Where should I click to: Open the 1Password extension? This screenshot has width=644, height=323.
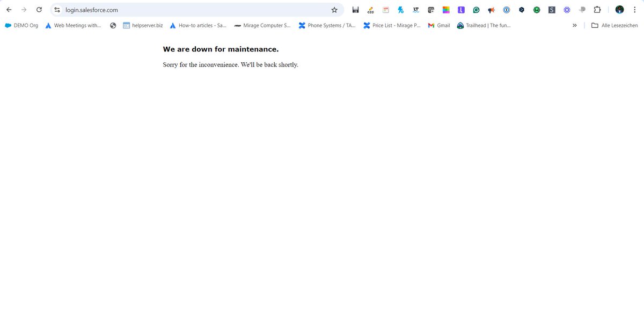point(506,10)
